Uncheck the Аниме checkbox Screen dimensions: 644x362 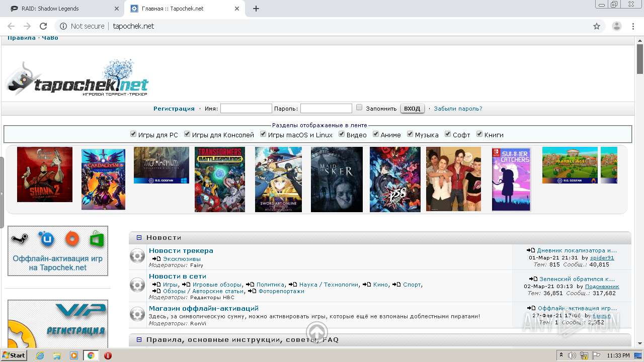(x=376, y=134)
